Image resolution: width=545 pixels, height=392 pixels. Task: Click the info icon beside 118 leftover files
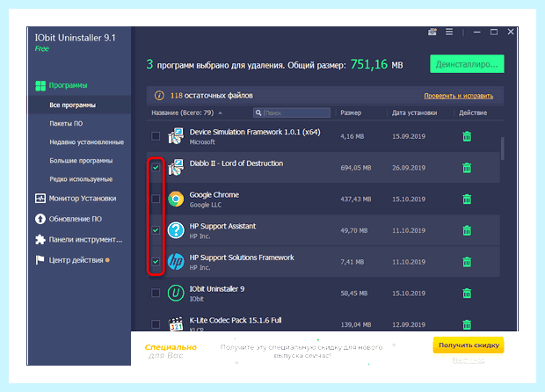click(x=159, y=95)
